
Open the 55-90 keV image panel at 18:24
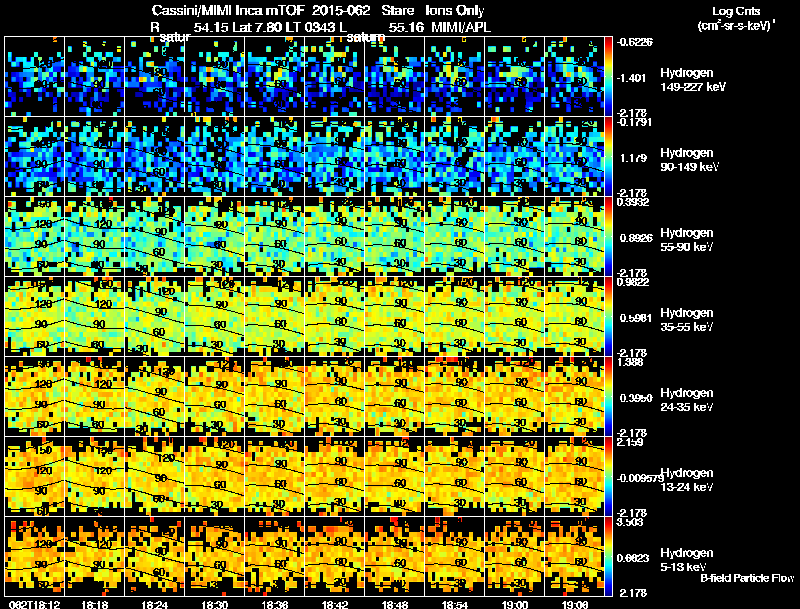tap(155, 237)
